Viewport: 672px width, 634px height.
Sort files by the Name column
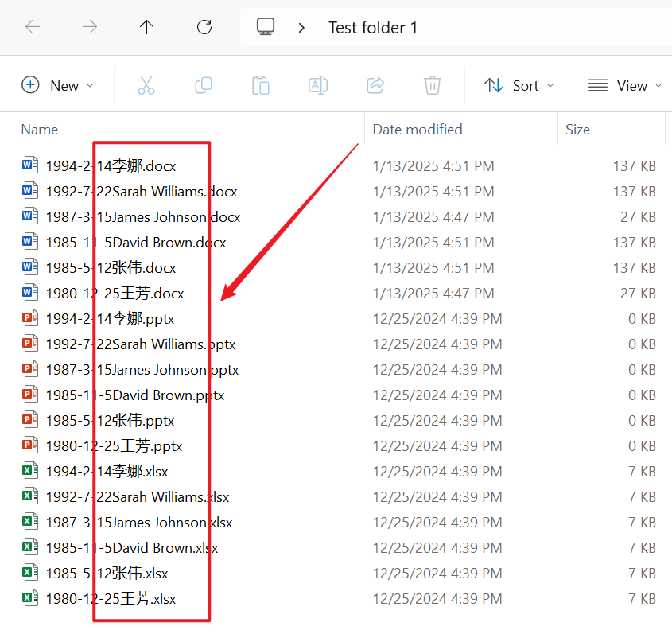click(x=40, y=130)
